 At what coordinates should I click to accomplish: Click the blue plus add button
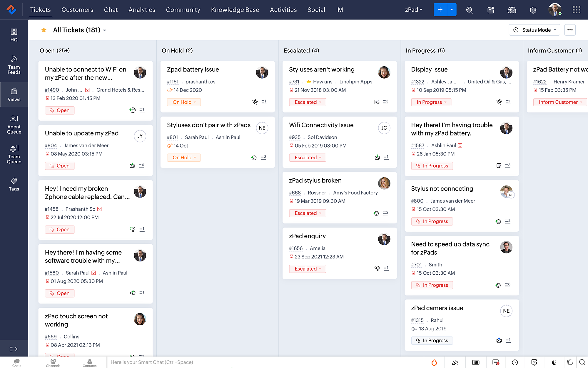[440, 10]
